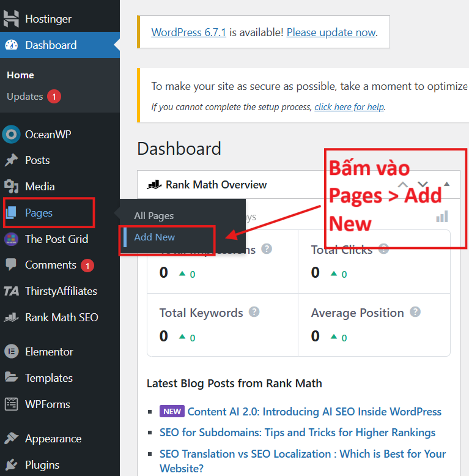Image resolution: width=469 pixels, height=476 pixels.
Task: Click the Latest Blog Posts from Rank Math heading
Action: click(234, 384)
